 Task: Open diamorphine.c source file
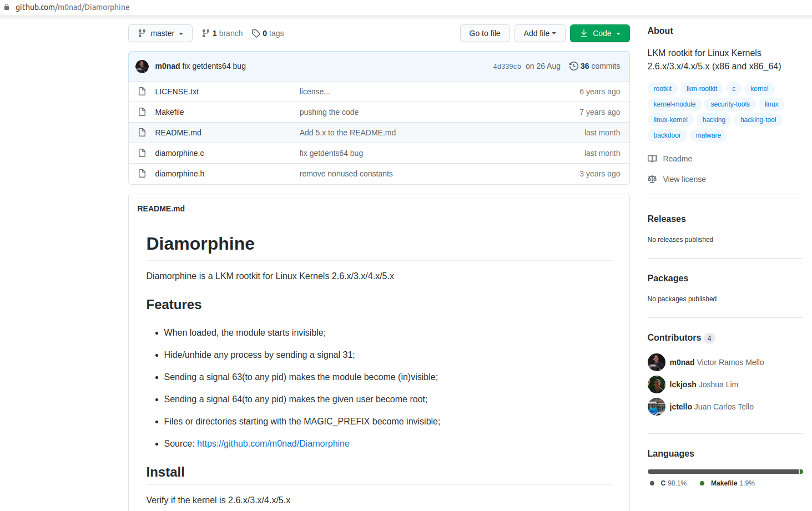(180, 153)
